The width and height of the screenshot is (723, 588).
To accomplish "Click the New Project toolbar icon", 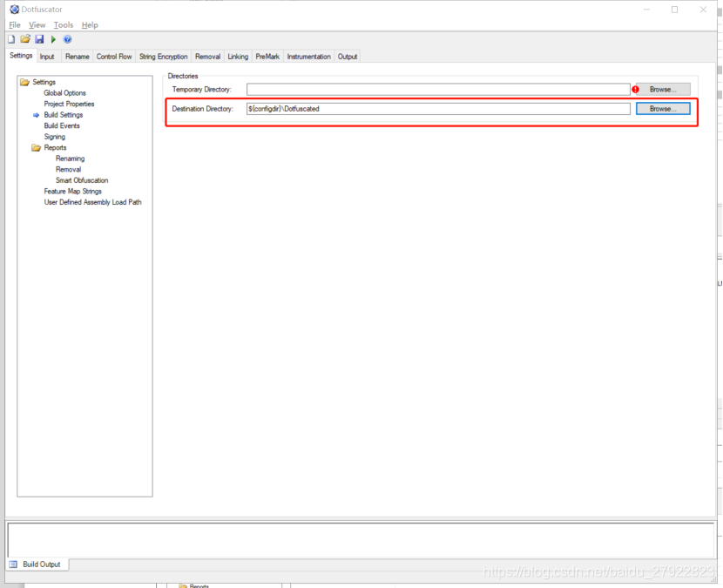I will 11,39.
